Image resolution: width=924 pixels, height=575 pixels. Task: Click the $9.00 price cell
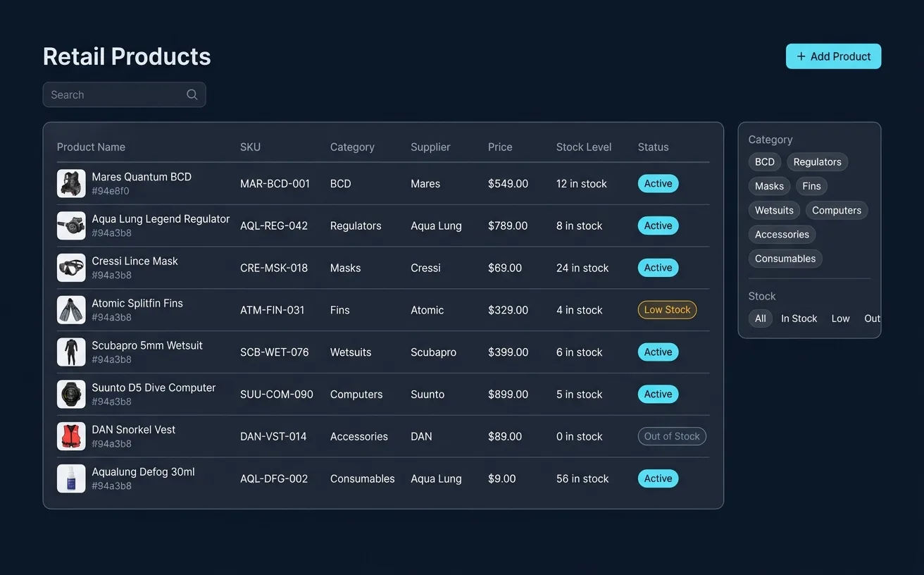pos(501,479)
